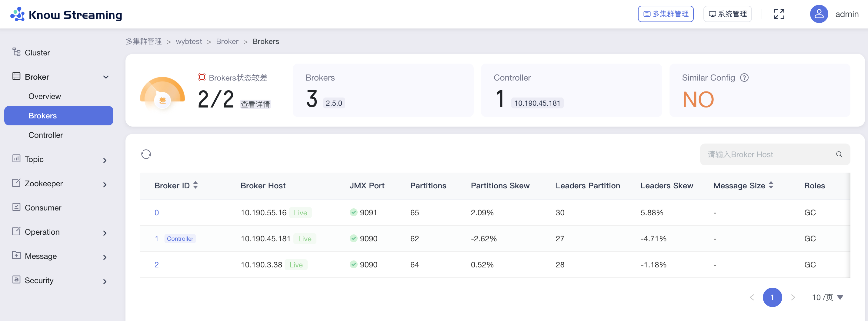Screen dimensions: 868x321
Task: Click the refresh icon above the broker table
Action: pos(146,154)
